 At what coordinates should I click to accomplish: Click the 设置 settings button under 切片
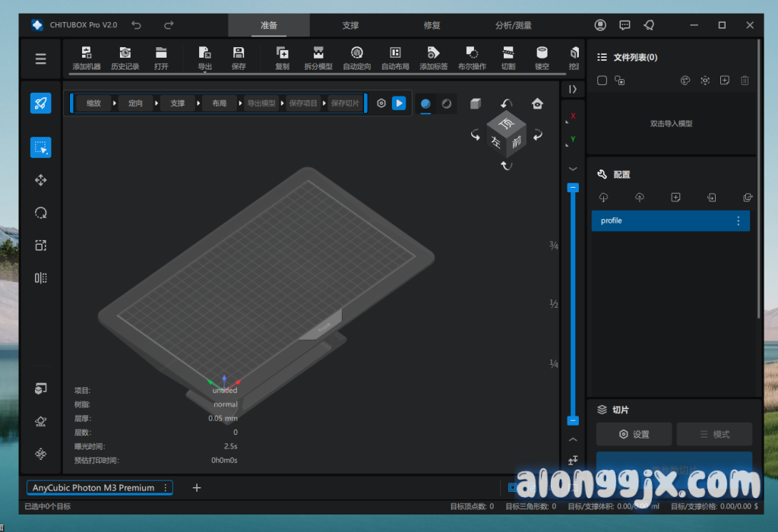click(x=634, y=435)
